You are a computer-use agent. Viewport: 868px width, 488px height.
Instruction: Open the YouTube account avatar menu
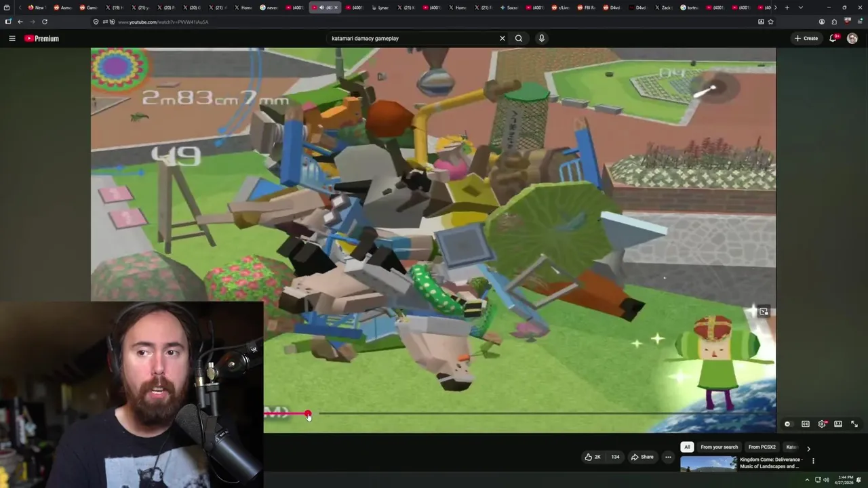[852, 39]
